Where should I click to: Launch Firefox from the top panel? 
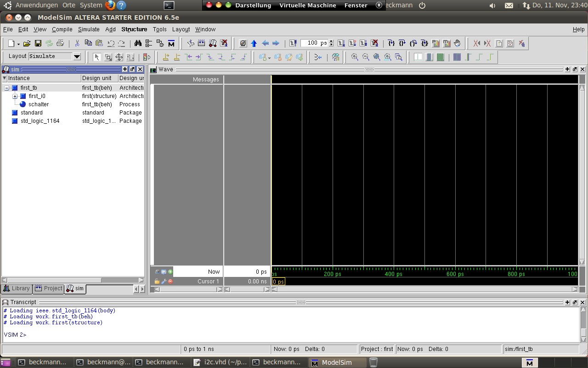pyautogui.click(x=110, y=5)
